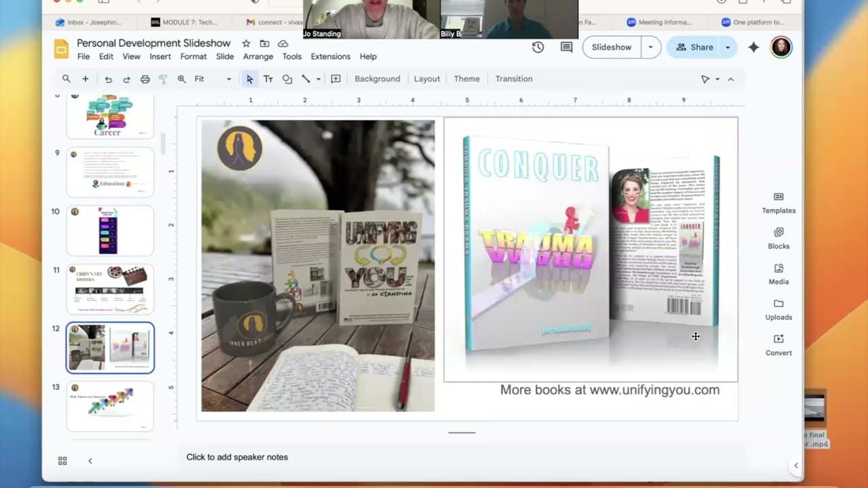868x488 pixels.
Task: Open the move to folder icon
Action: (264, 43)
